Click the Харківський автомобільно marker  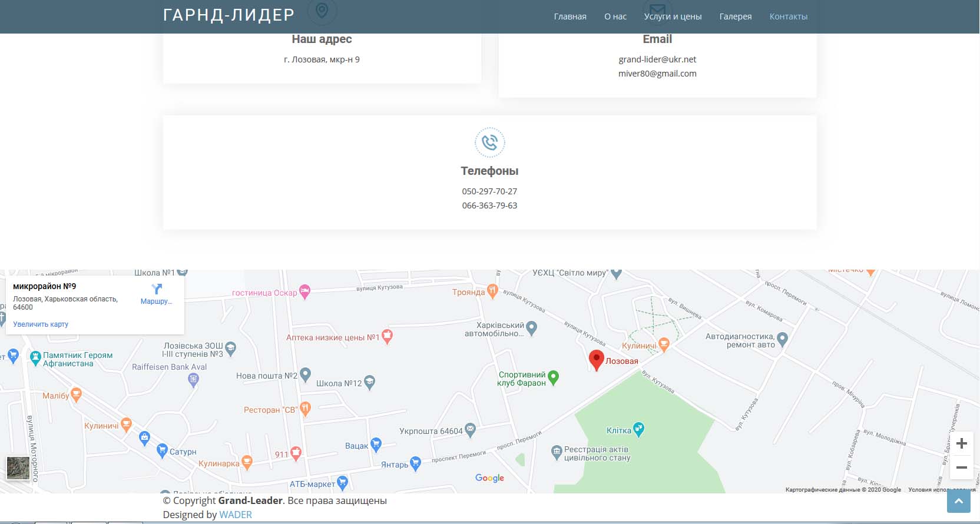click(531, 328)
